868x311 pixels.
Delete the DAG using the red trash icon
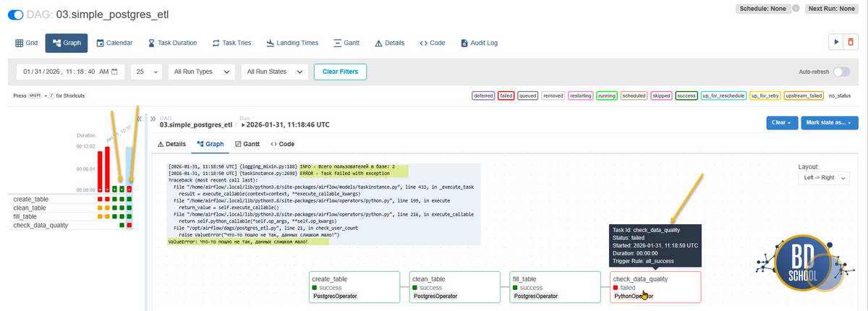[851, 43]
